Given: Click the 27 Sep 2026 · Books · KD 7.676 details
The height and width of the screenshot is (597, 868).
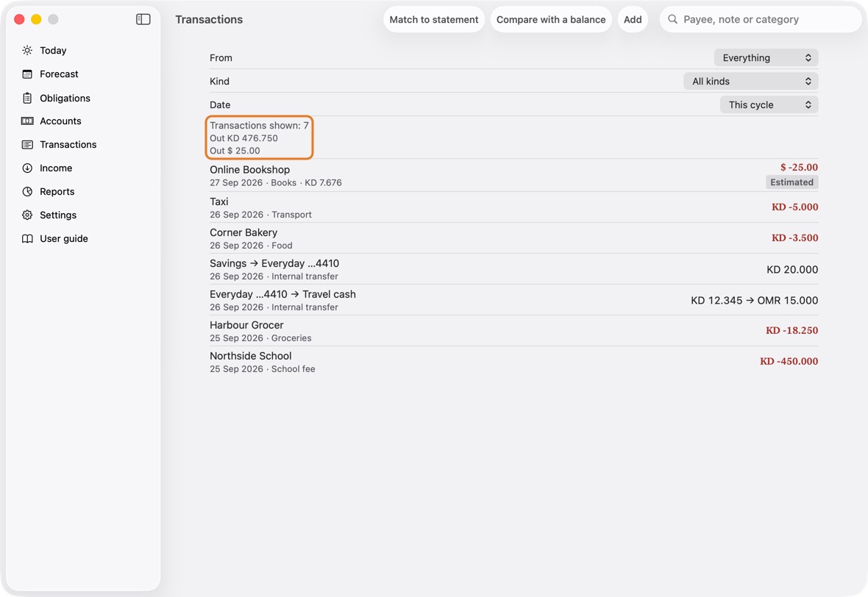Looking at the screenshot, I should (x=276, y=182).
